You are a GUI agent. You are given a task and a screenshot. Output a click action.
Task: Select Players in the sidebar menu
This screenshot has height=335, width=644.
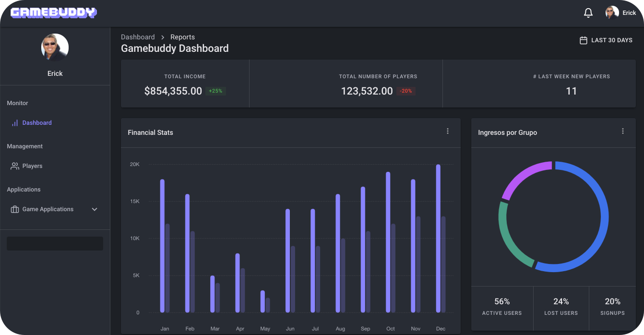click(x=32, y=166)
